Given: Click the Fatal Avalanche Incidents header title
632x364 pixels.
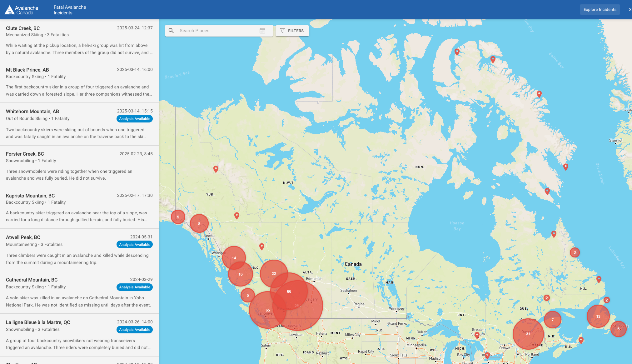Looking at the screenshot, I should pos(70,10).
